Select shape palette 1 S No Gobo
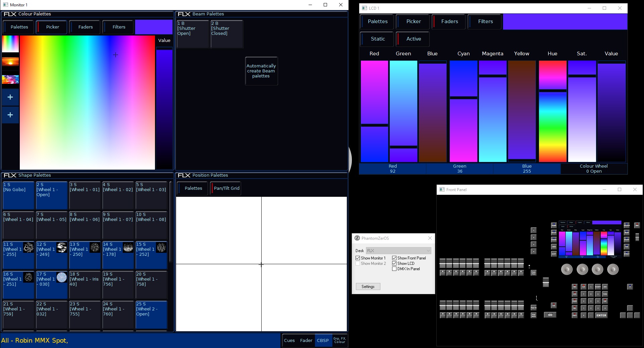Viewport: 644px width, 348px height. tap(18, 196)
